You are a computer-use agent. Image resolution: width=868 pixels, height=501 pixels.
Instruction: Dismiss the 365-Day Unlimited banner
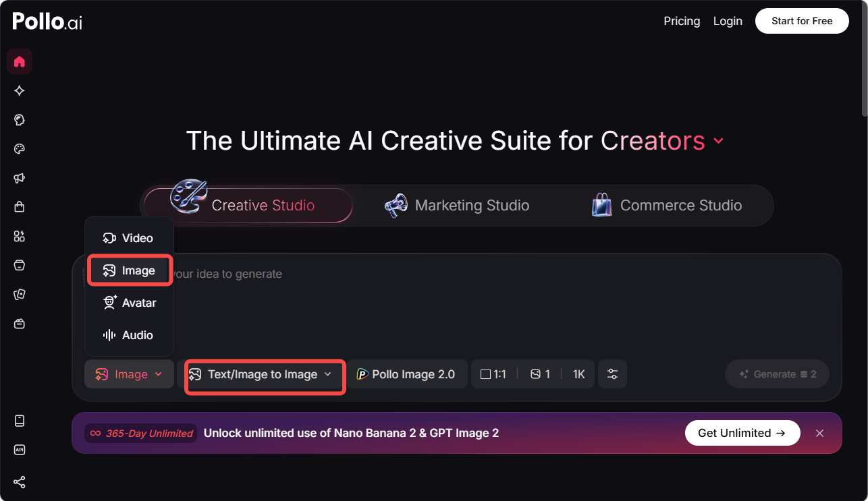coord(819,433)
